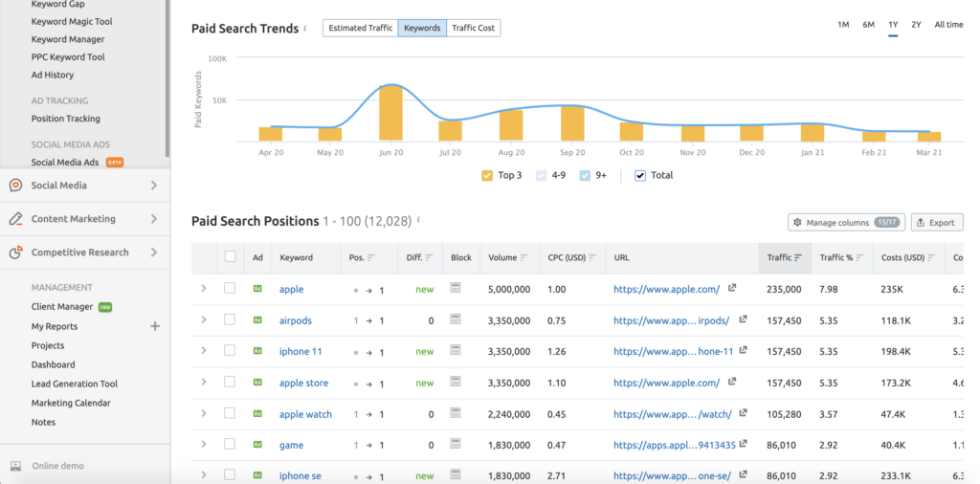Sort by Costs (USD) column sort icon
Image resolution: width=980 pixels, height=484 pixels.
click(932, 257)
